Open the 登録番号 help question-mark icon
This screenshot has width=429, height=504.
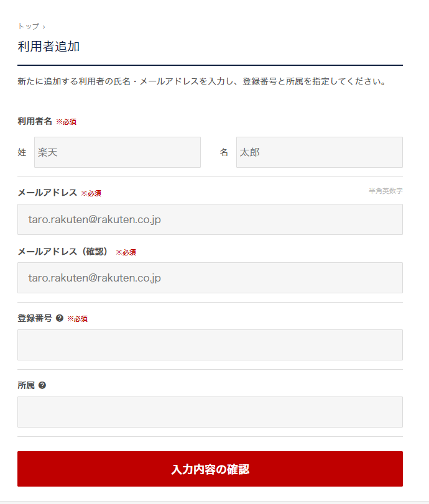click(x=60, y=318)
